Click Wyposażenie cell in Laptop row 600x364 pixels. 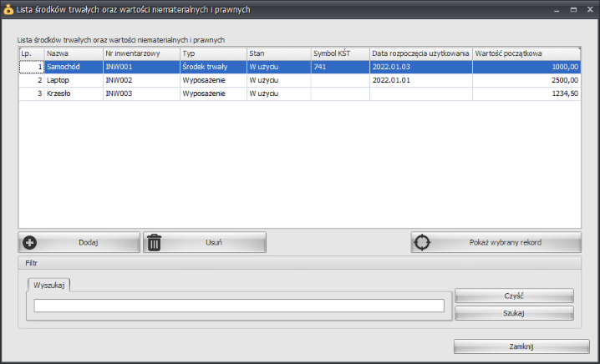click(x=213, y=80)
